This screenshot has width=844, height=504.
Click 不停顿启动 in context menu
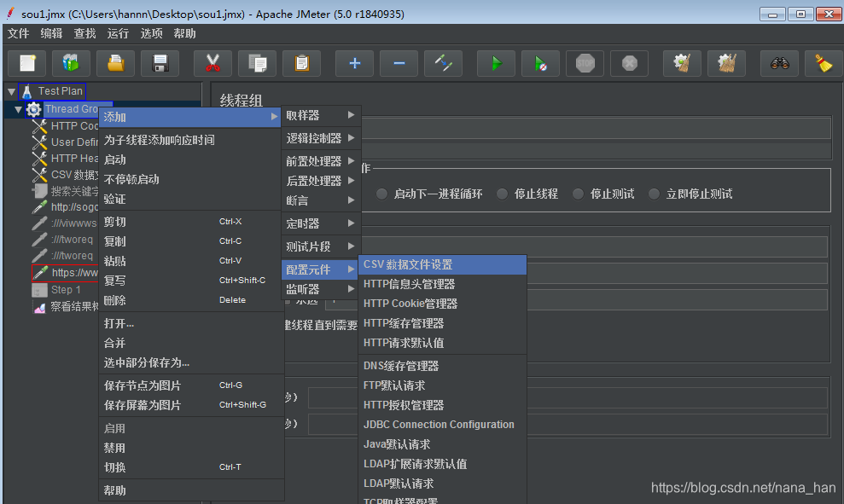click(x=191, y=179)
